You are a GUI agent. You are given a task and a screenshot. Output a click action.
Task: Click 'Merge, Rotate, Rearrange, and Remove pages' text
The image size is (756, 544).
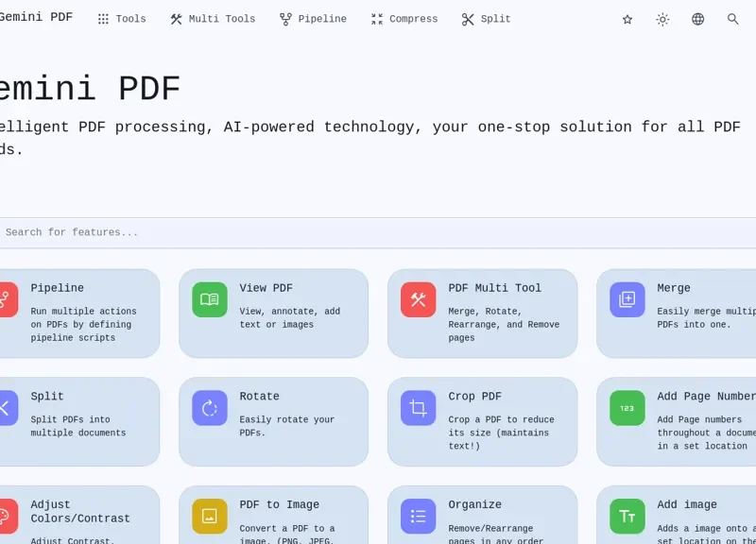point(504,324)
